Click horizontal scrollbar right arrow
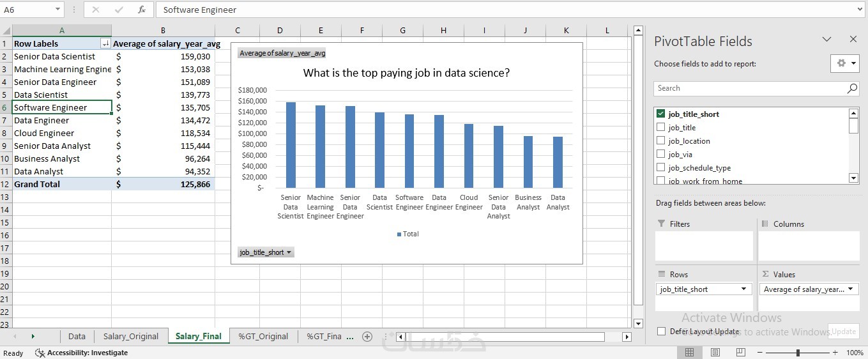The height and width of the screenshot is (359, 868). (627, 337)
